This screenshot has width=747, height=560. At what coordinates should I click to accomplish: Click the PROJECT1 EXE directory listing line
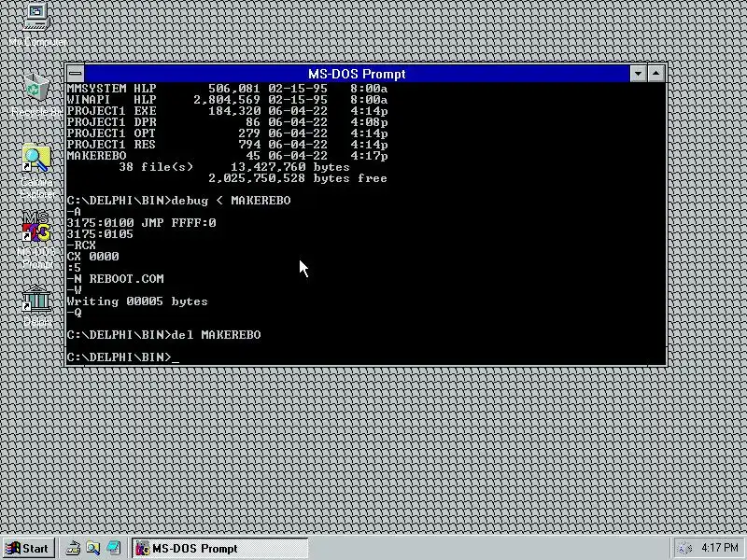(227, 111)
